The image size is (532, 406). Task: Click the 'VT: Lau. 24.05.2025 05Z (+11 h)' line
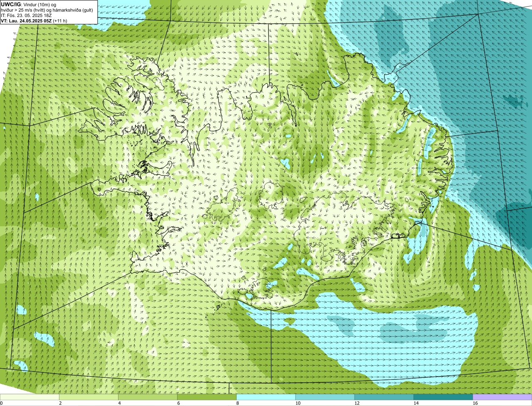(34, 21)
